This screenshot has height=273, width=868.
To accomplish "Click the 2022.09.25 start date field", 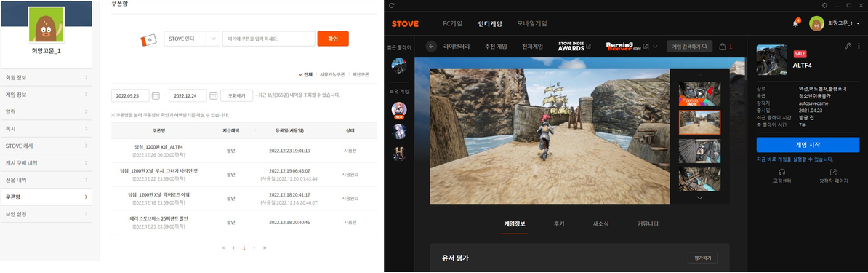I will tap(130, 95).
